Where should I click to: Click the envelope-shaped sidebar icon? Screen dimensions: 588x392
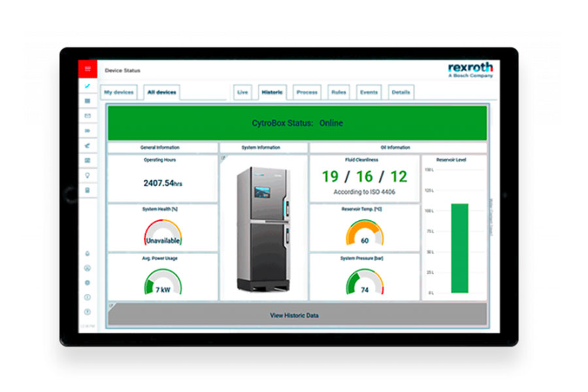pyautogui.click(x=88, y=116)
